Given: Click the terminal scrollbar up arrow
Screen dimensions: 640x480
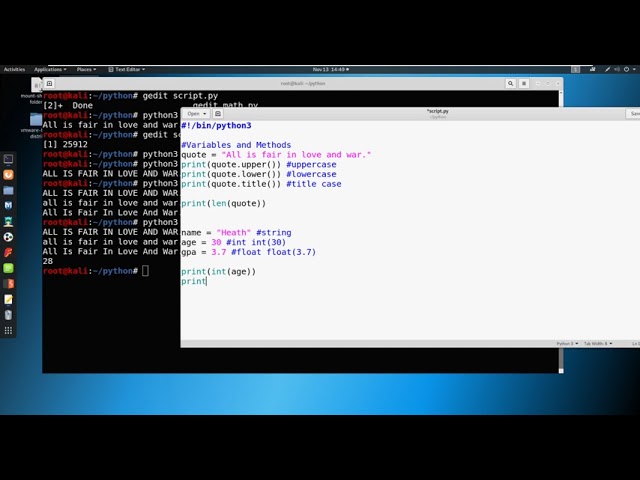Looking at the screenshot, I should click(561, 93).
